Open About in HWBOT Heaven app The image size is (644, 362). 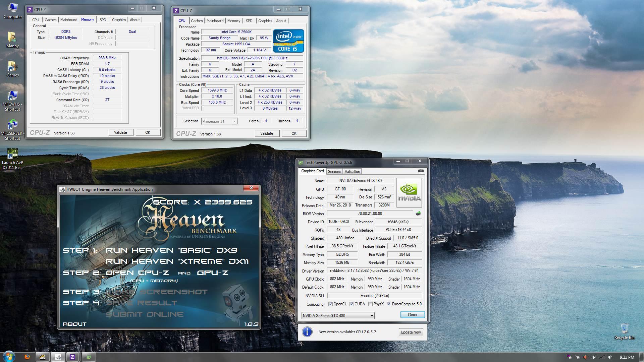pos(74,324)
